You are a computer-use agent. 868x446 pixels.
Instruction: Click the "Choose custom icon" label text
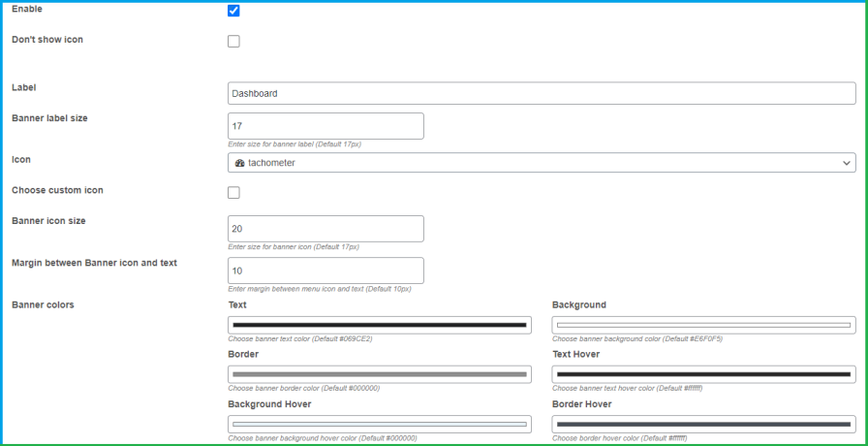[57, 190]
